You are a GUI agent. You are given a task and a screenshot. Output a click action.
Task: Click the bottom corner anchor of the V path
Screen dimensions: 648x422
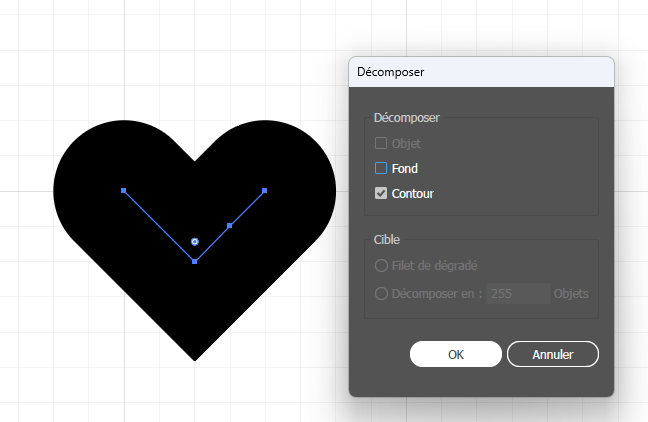coord(194,261)
